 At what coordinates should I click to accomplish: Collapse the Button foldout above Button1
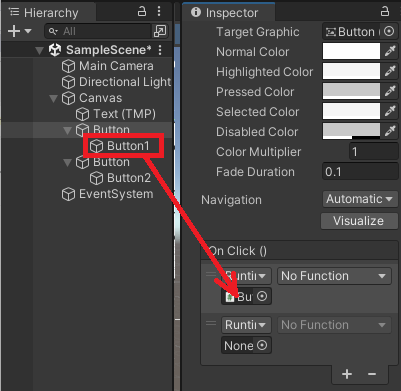coord(67,131)
